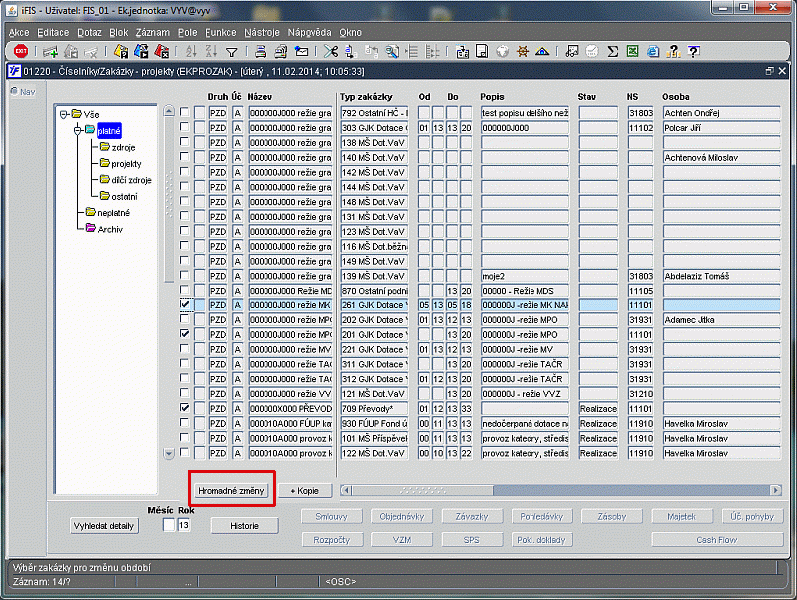Click the magnifier search icon in toolbar
This screenshot has height=600, width=797.
click(391, 51)
